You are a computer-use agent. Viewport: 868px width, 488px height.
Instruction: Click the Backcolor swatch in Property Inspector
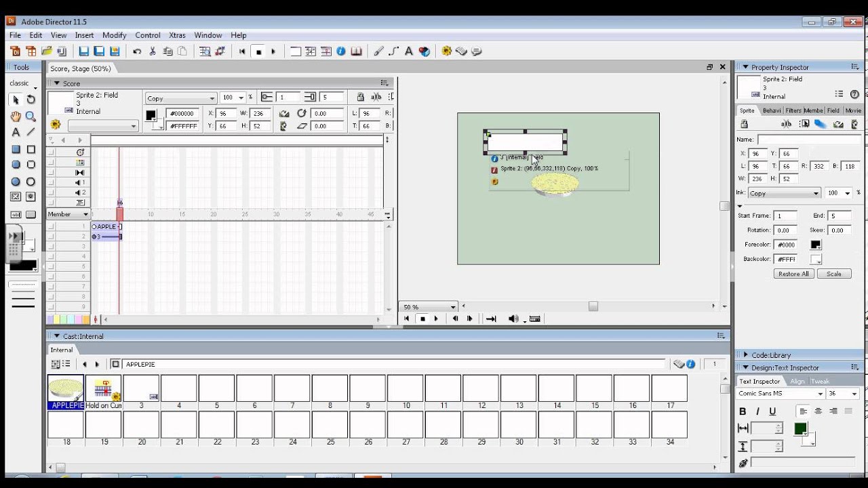click(816, 259)
